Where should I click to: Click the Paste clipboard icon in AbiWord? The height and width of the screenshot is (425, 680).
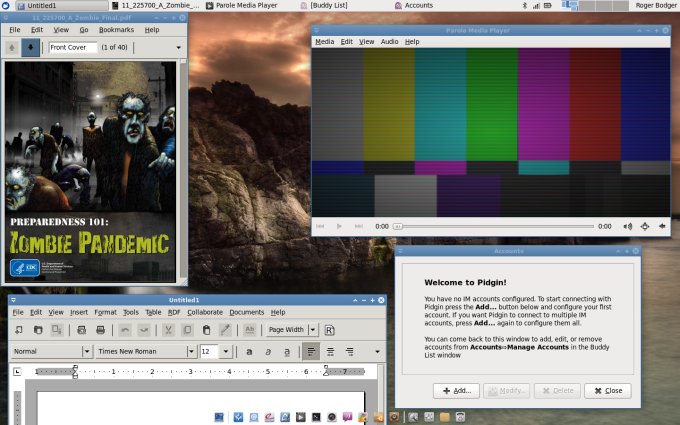206,330
